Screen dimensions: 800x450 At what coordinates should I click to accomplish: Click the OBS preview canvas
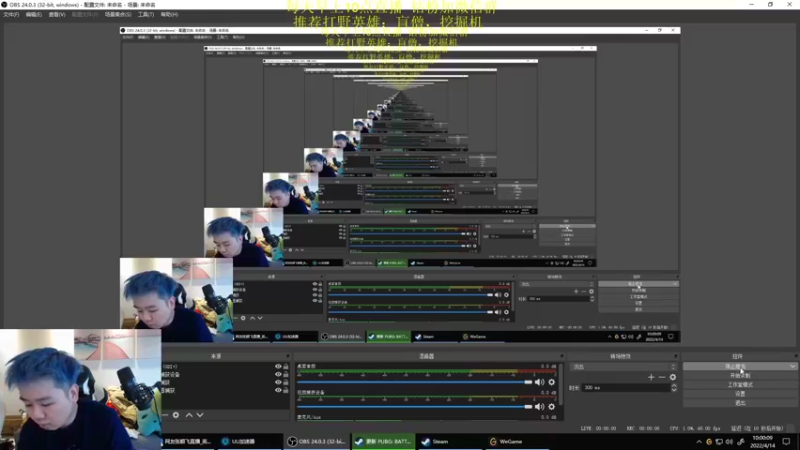point(400,186)
